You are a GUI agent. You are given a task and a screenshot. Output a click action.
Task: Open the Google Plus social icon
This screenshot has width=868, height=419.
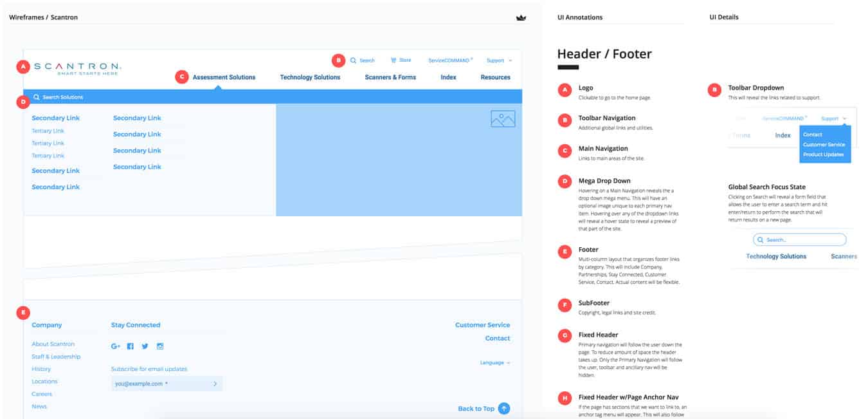pos(116,346)
